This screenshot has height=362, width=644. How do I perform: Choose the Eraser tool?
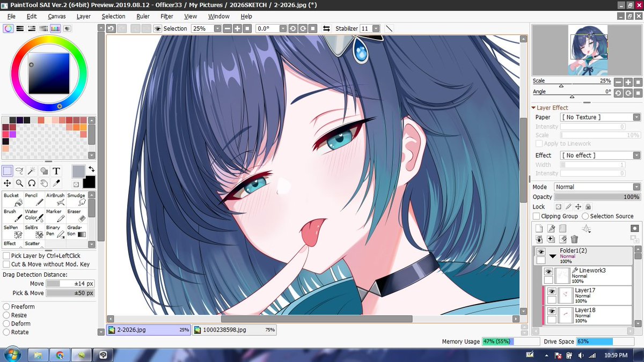coord(76,215)
